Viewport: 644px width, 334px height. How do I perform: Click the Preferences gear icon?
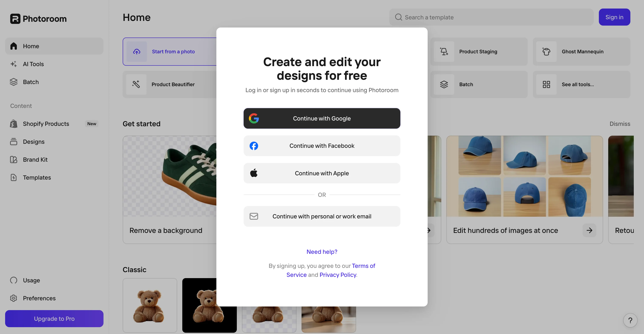[13, 298]
